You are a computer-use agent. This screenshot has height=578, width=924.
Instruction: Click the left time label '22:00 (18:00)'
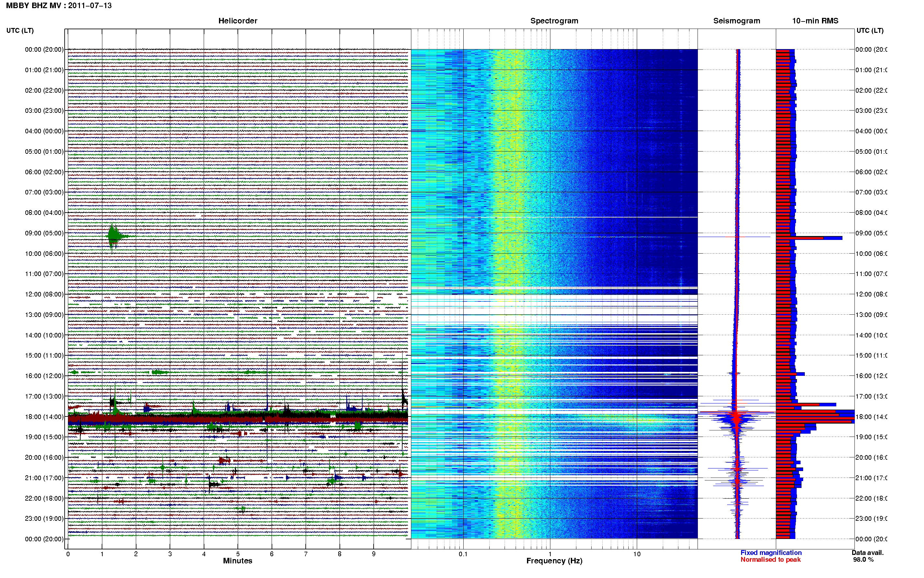[44, 498]
